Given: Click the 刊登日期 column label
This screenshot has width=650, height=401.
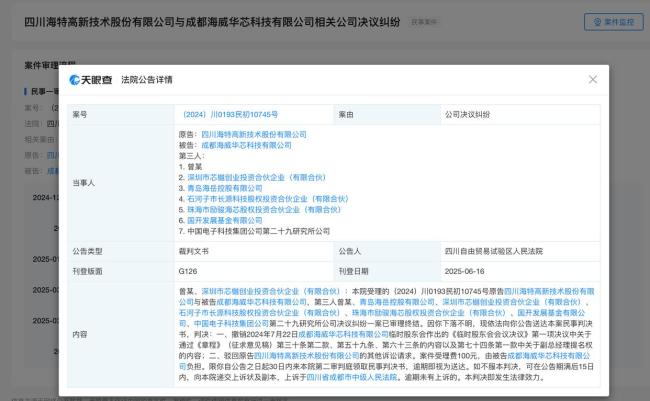Looking at the screenshot, I should [x=354, y=271].
